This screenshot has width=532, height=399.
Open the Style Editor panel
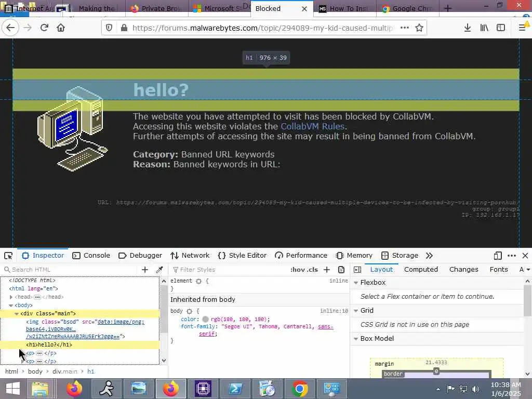pyautogui.click(x=242, y=256)
